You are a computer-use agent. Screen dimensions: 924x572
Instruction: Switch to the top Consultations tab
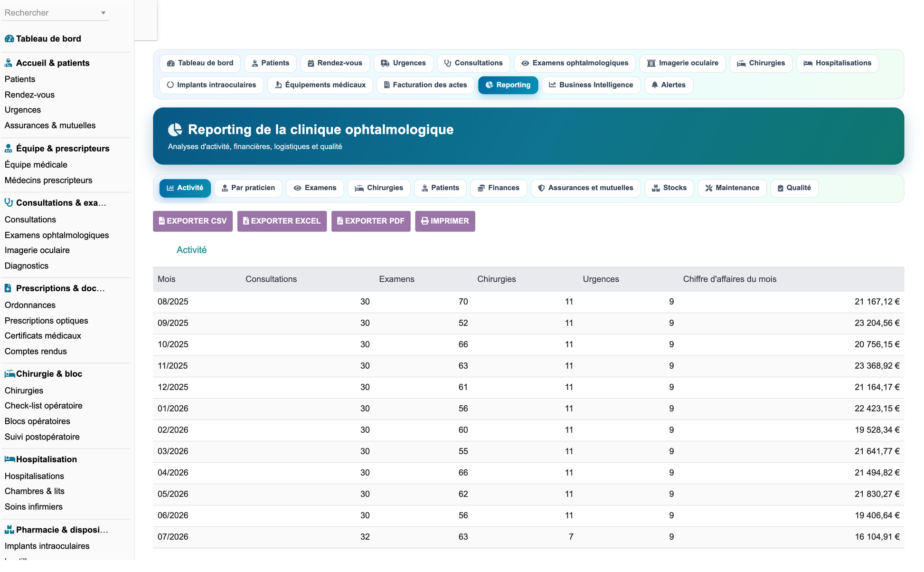pyautogui.click(x=473, y=63)
